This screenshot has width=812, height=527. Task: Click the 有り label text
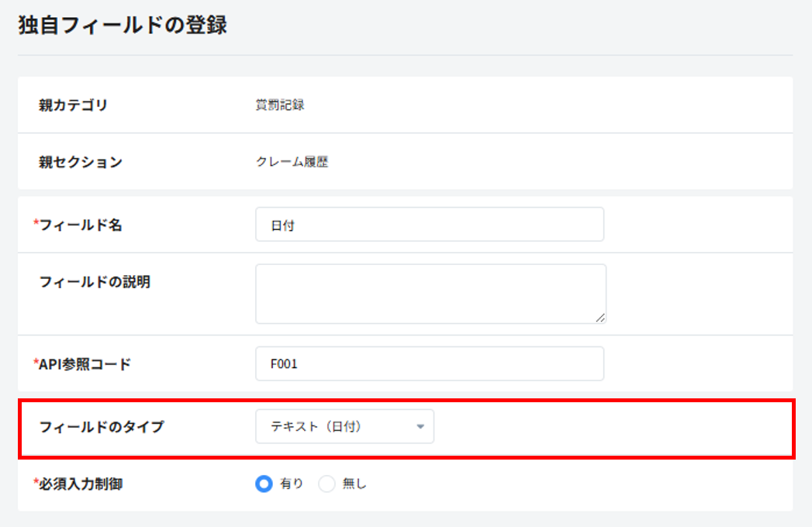coord(292,484)
